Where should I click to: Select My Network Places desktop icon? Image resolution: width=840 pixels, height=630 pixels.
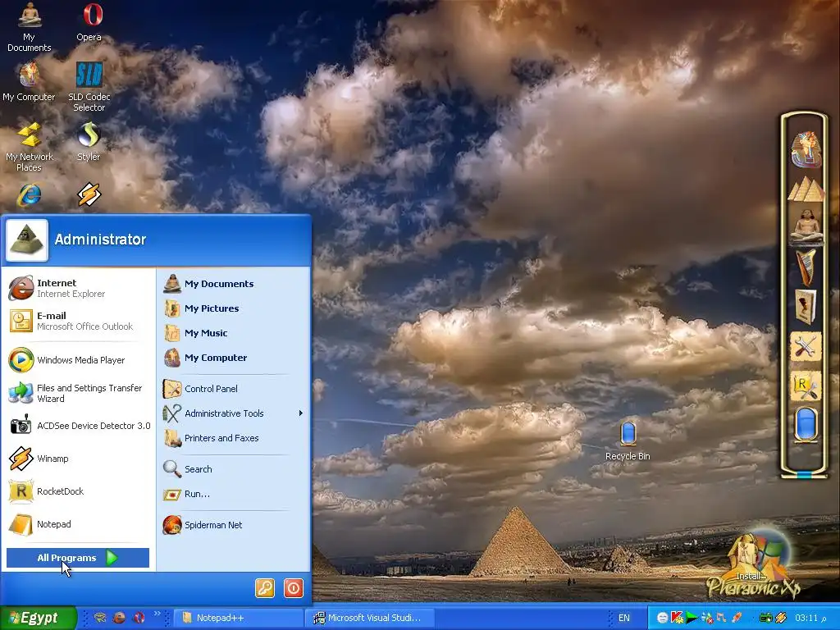point(29,147)
